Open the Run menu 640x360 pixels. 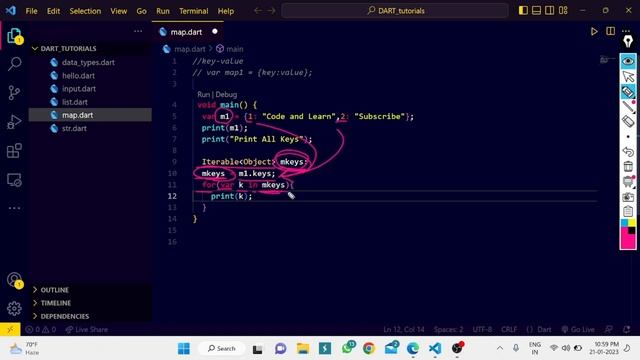[x=163, y=11]
